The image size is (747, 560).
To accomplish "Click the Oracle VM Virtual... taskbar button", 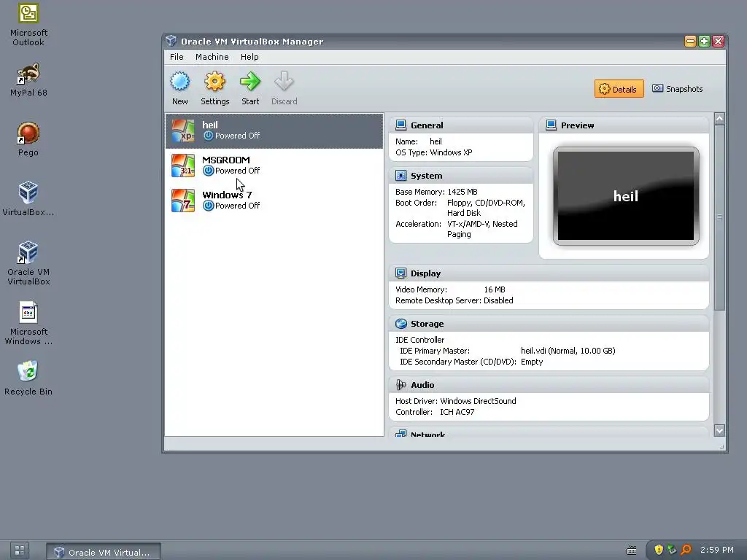I will 104,552.
